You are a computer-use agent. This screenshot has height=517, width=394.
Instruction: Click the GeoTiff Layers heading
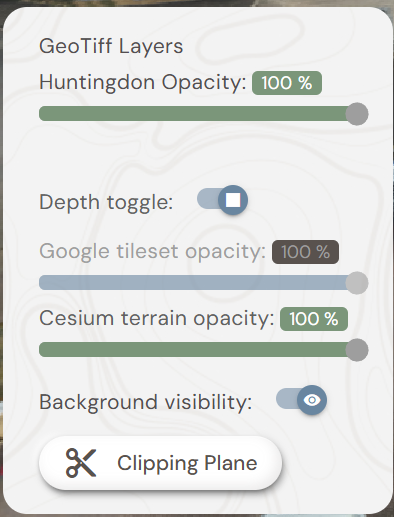pos(111,46)
